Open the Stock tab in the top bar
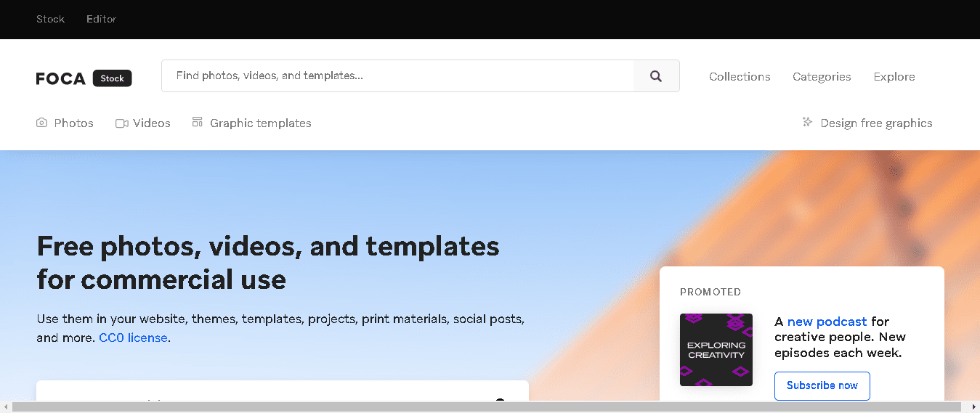980x413 pixels. (51, 19)
